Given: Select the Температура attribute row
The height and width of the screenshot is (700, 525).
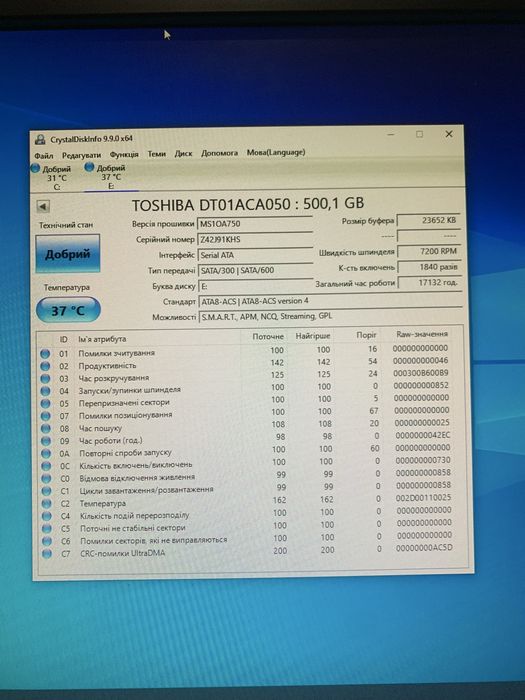Looking at the screenshot, I should click(x=248, y=501).
